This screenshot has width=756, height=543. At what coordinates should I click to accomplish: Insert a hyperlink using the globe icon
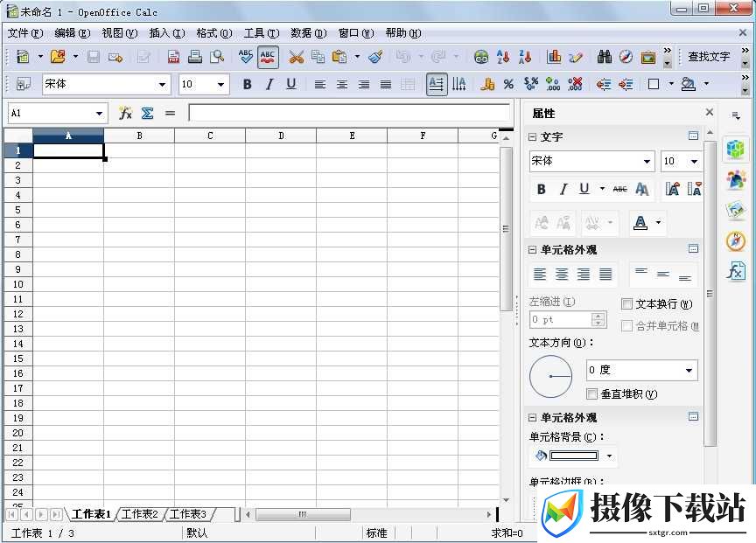[481, 57]
